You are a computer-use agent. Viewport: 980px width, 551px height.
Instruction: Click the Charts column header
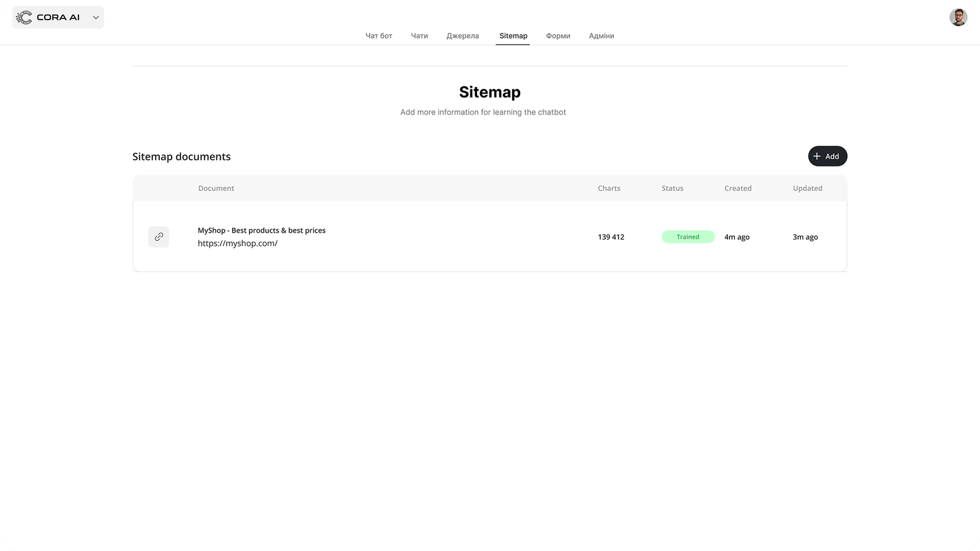pos(609,189)
